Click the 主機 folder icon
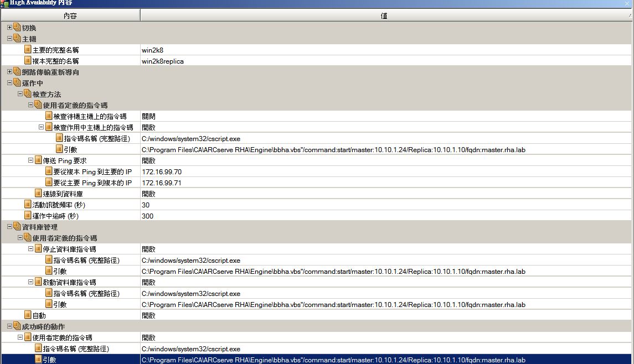Image resolution: width=634 pixels, height=364 pixels. [17, 38]
